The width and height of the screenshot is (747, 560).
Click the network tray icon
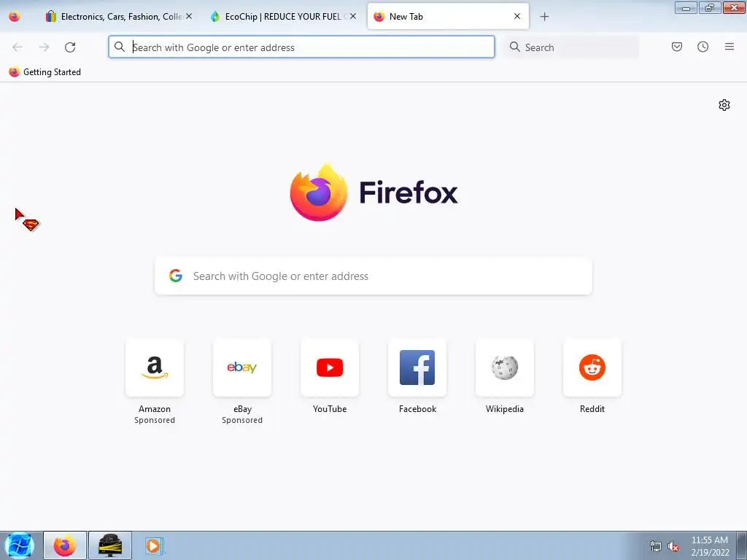click(x=656, y=546)
